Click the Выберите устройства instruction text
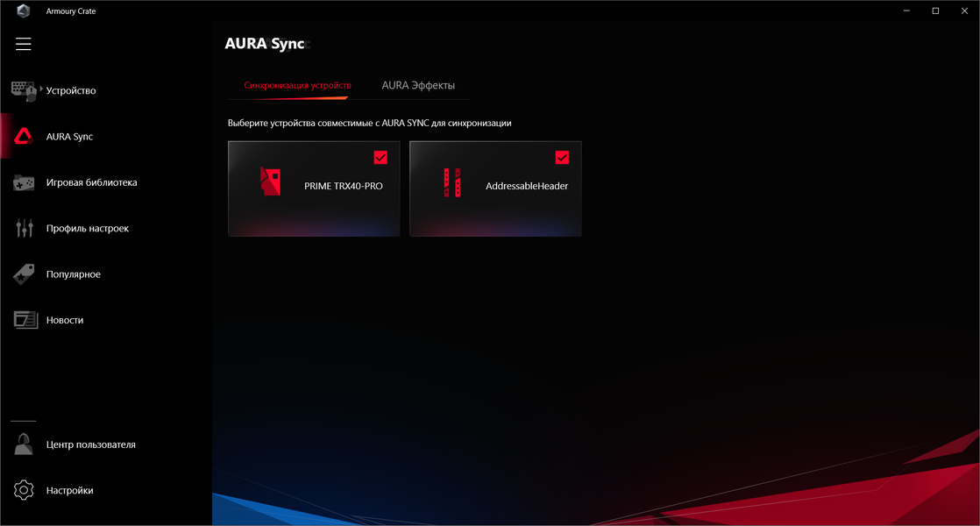980x526 pixels. [x=369, y=123]
